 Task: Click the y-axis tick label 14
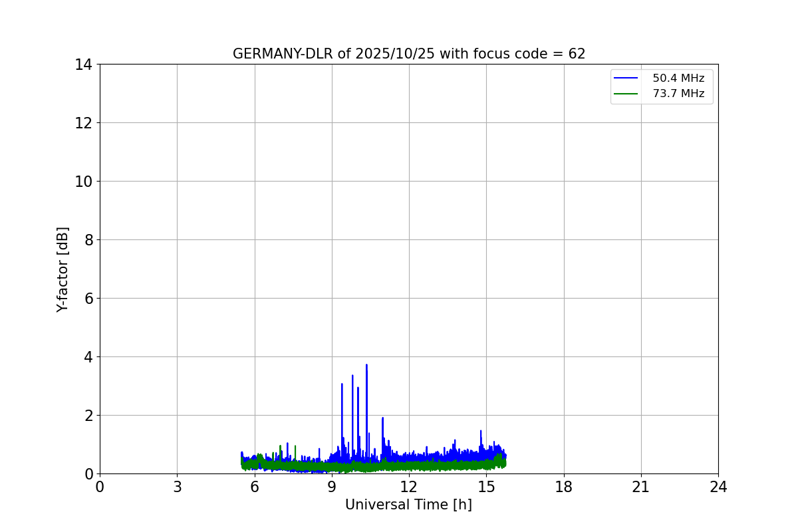pyautogui.click(x=83, y=65)
